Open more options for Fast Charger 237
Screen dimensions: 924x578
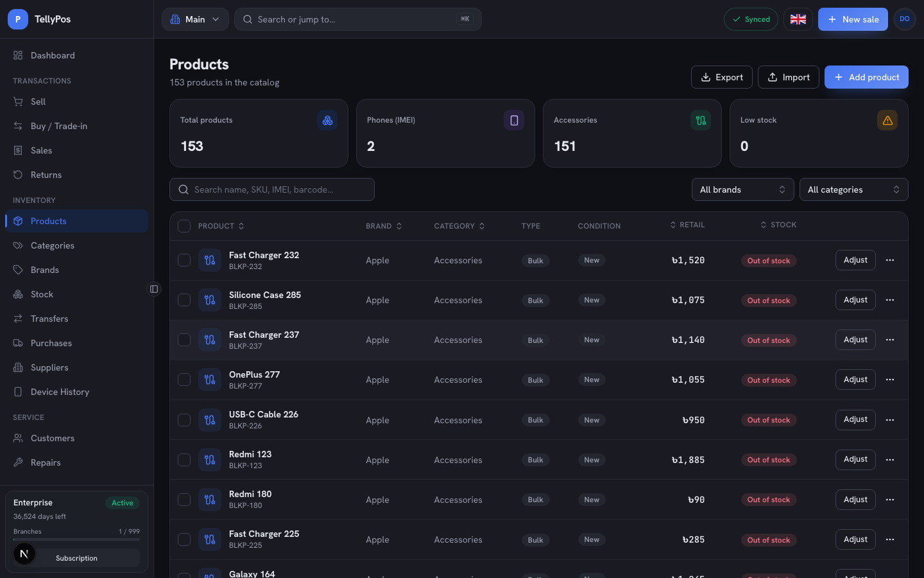point(890,340)
